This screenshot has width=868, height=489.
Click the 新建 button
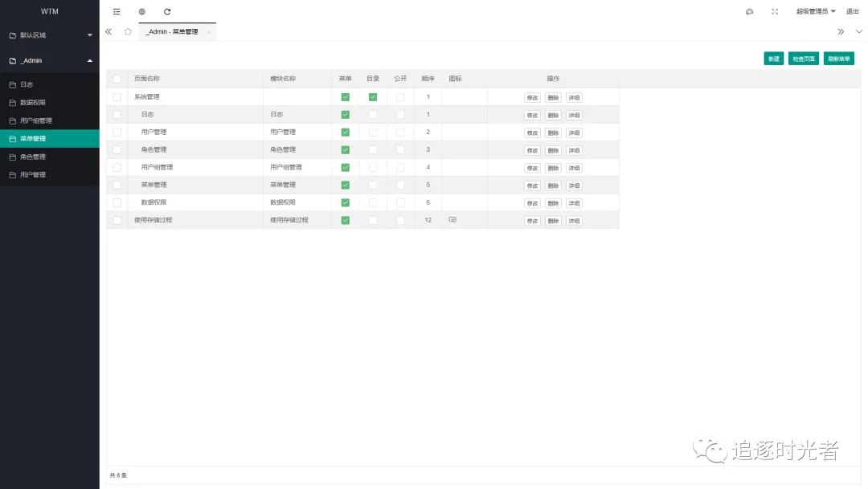[773, 59]
